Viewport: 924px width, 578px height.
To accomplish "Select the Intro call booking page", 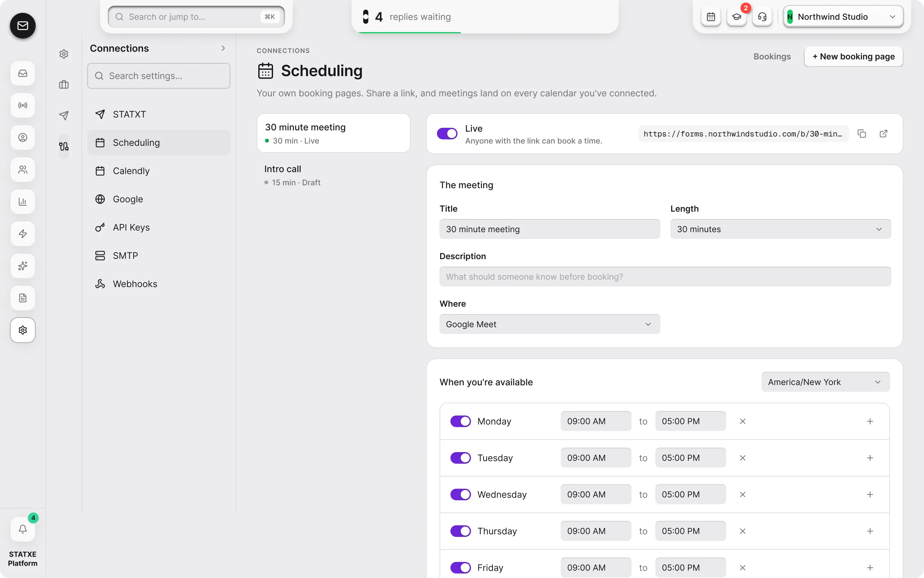I will coord(334,175).
